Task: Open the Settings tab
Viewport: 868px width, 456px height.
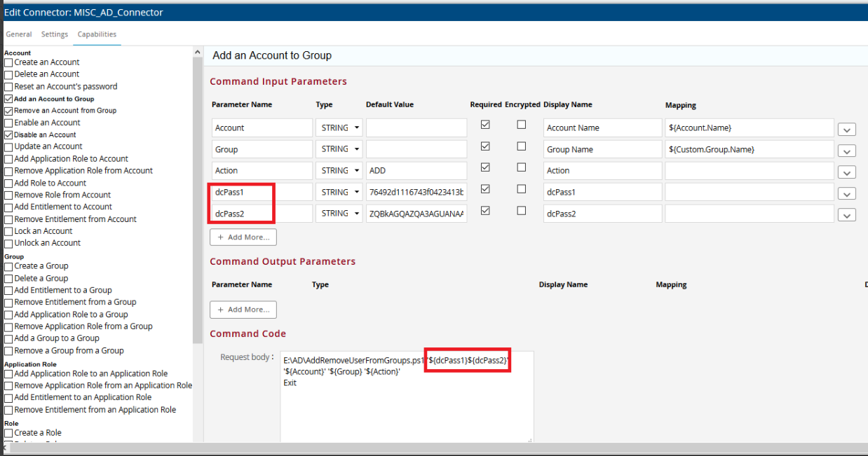Action: (55, 34)
